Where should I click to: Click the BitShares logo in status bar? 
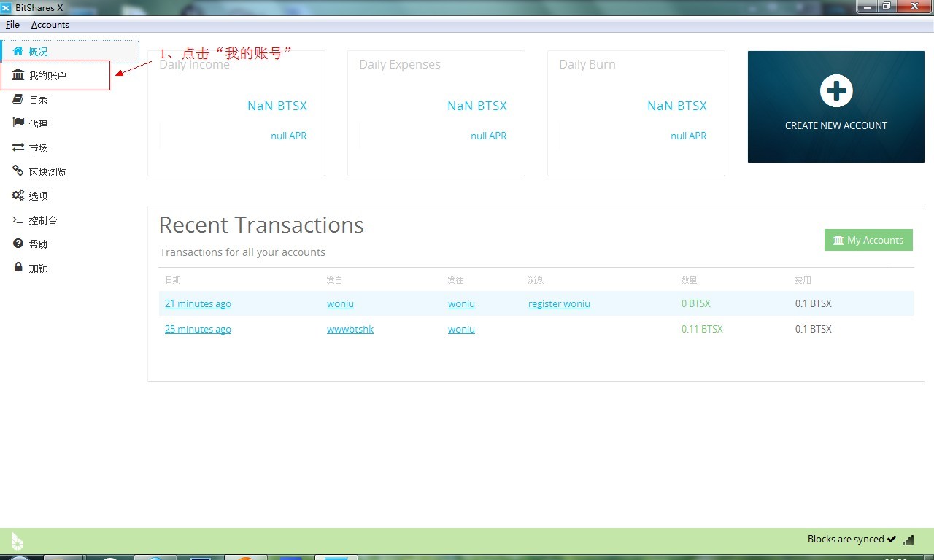pyautogui.click(x=18, y=541)
